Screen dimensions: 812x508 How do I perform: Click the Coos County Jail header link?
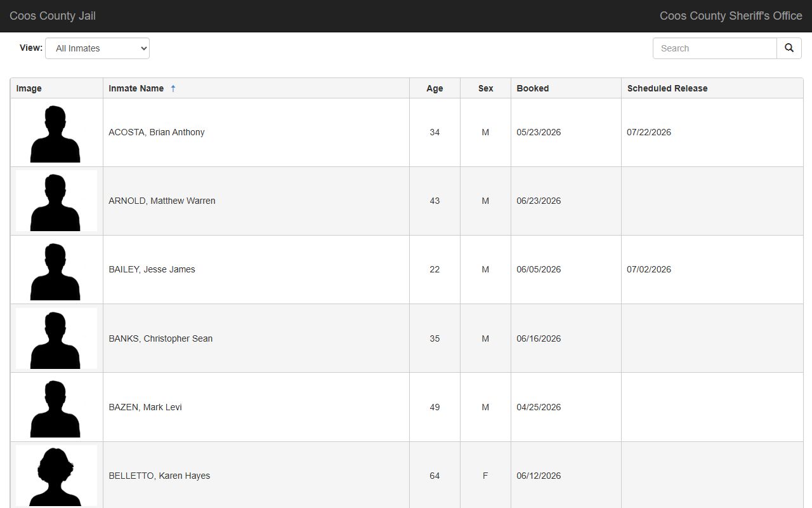tap(53, 16)
